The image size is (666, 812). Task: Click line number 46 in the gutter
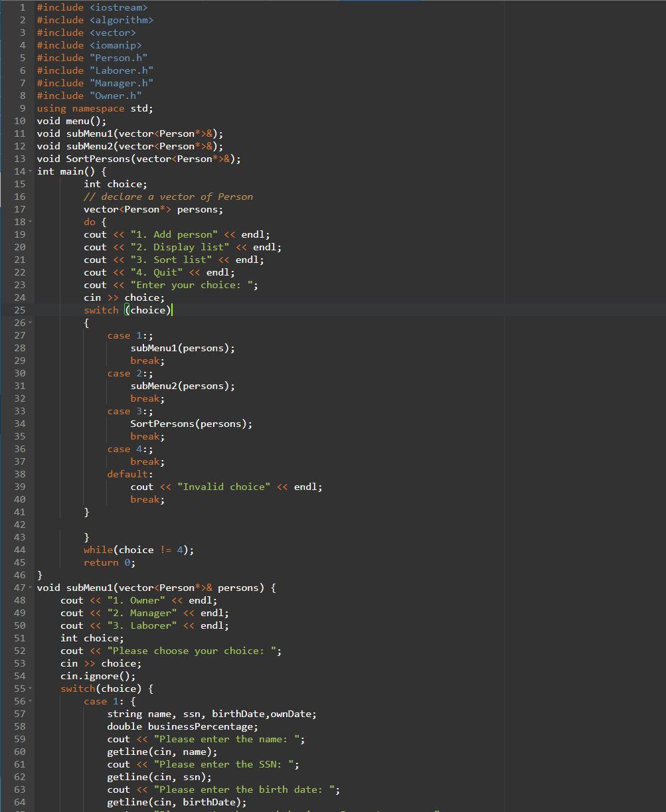click(x=19, y=575)
